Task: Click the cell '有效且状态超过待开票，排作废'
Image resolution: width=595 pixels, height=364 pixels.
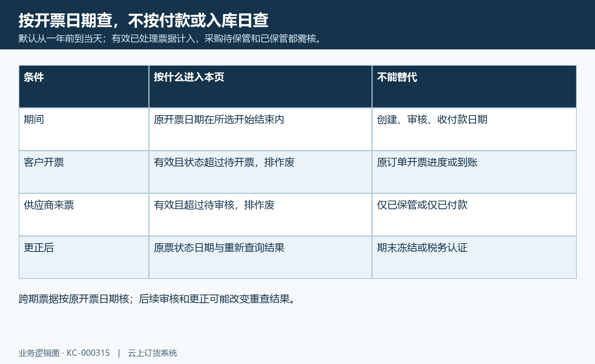Action: (x=260, y=172)
